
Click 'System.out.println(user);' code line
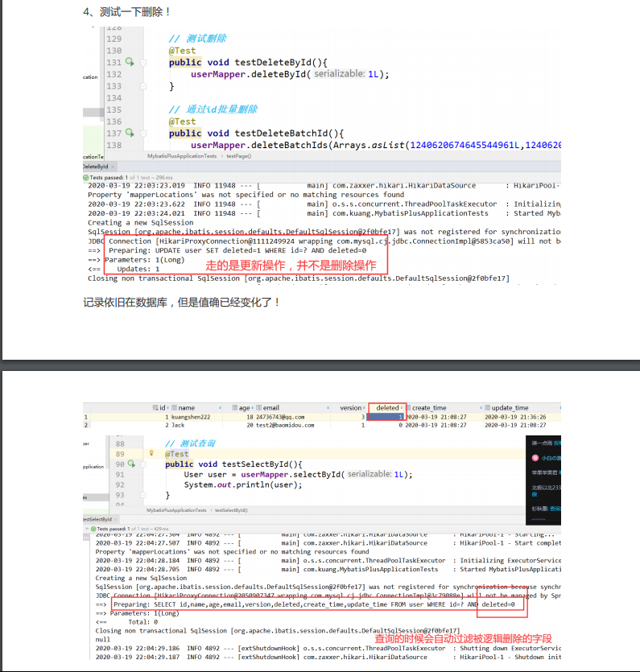(x=243, y=484)
